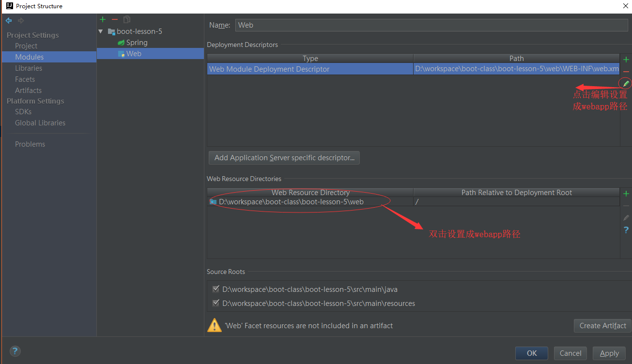Screen dimensions: 632x364
Task: Click the web.xml path cell
Action: tap(516, 69)
